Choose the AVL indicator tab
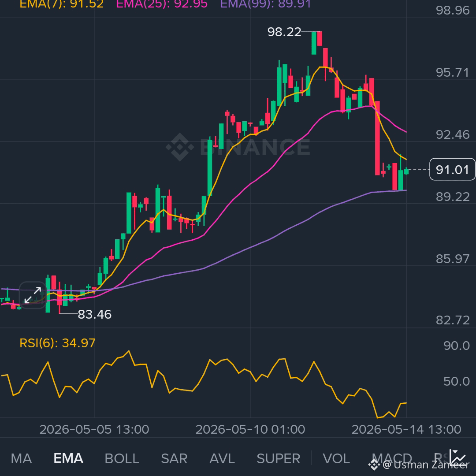476x476 pixels. pyautogui.click(x=222, y=458)
